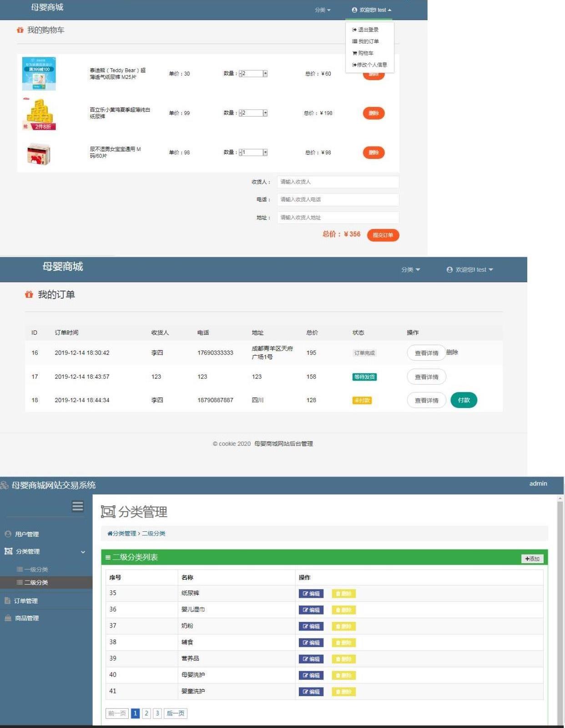Viewport: 565px width, 728px height.
Task: Click the hamburger menu icon in admin sidebar
Action: 78,506
